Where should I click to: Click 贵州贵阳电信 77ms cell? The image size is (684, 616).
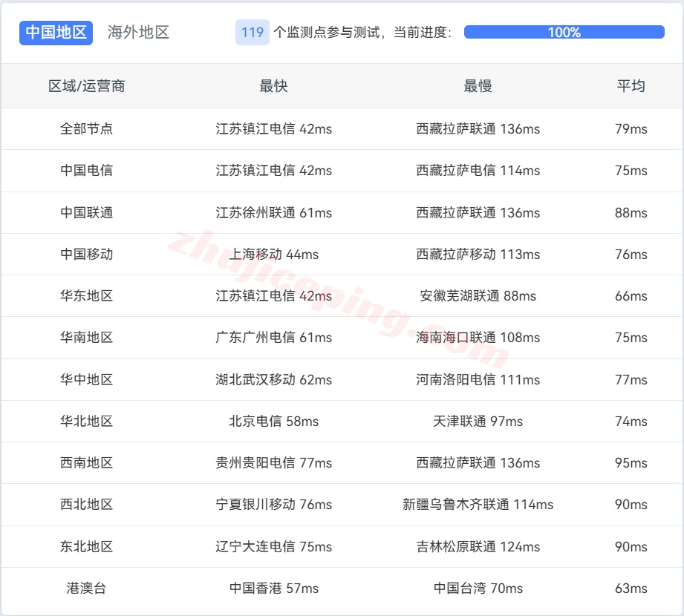click(x=273, y=463)
